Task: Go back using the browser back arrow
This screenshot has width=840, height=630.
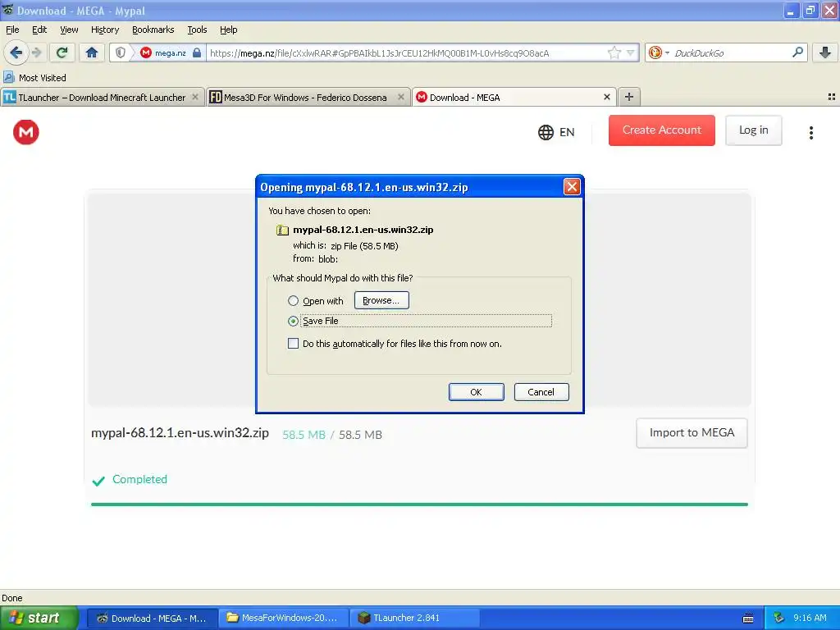Action: (x=16, y=52)
